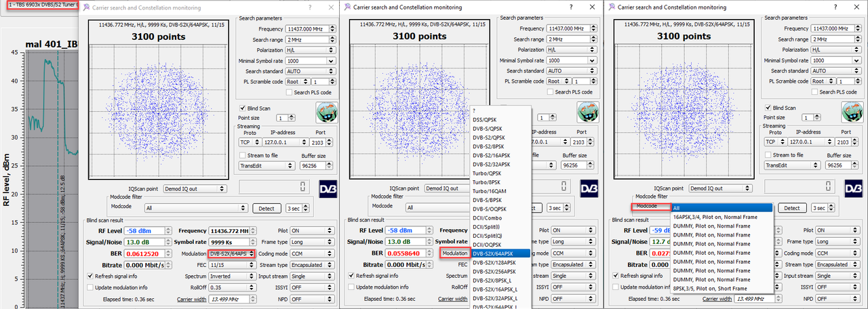Open RollOff 0.35 dropdown in left dialog
Screen dimensions: 868x309
232,287
